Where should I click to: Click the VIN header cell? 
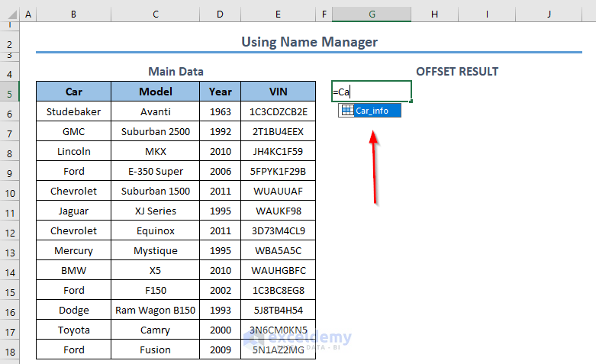point(278,92)
